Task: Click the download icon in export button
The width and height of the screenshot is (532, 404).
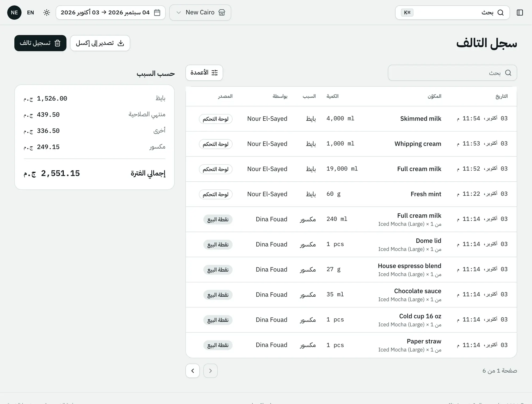Action: 121,43
